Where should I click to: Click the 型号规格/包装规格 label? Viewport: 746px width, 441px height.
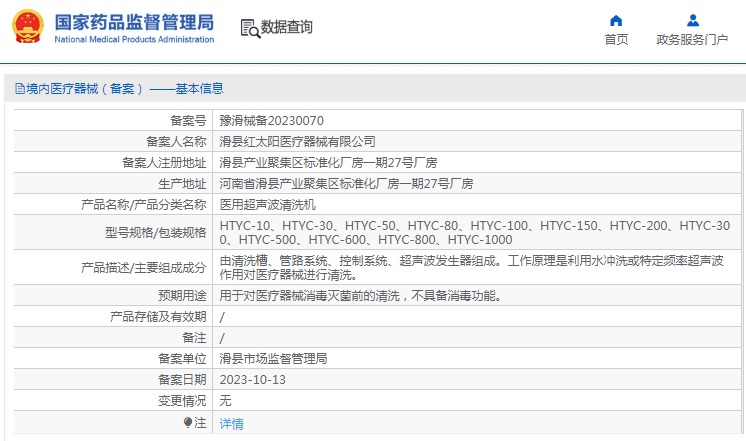pyautogui.click(x=156, y=233)
